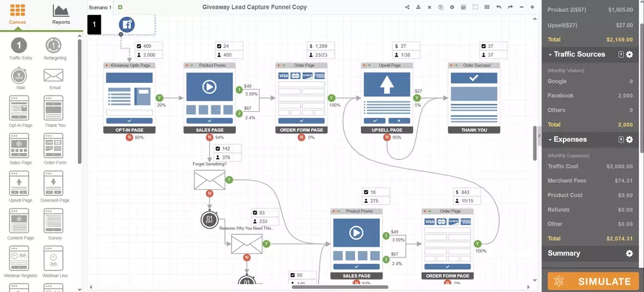Image resolution: width=644 pixels, height=292 pixels.
Task: Click the 01 Day wait node below the Forget Something email
Action: [x=209, y=220]
